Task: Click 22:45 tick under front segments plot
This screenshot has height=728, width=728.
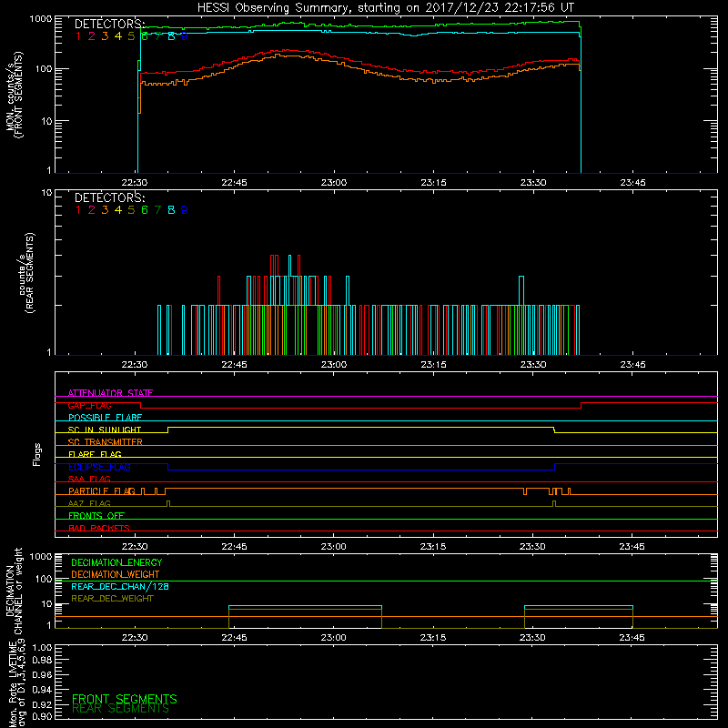Action: click(234, 183)
